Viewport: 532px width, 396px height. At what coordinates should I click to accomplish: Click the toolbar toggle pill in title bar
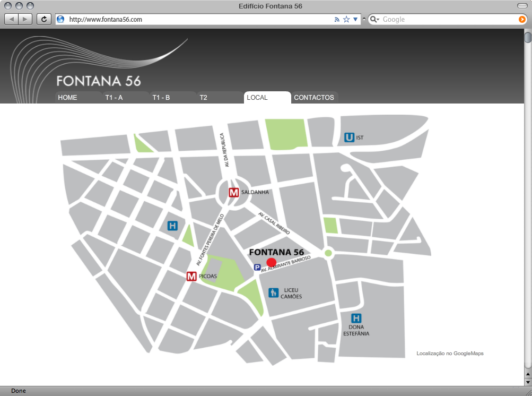click(522, 6)
